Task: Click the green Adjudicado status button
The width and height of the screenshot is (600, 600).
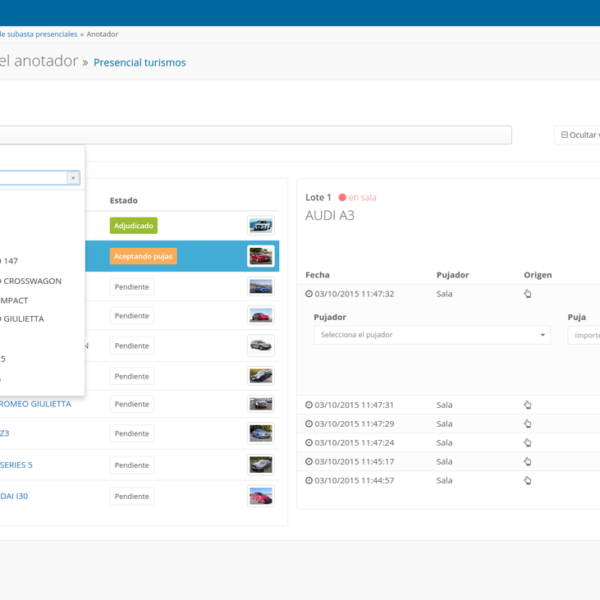Action: pyautogui.click(x=134, y=226)
